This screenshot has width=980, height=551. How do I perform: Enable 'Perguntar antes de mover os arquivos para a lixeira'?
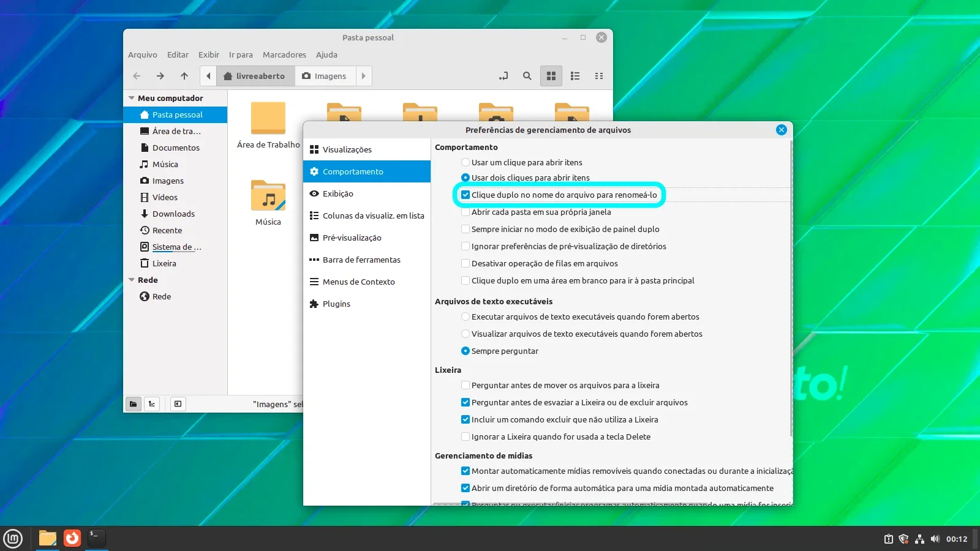point(560,386)
